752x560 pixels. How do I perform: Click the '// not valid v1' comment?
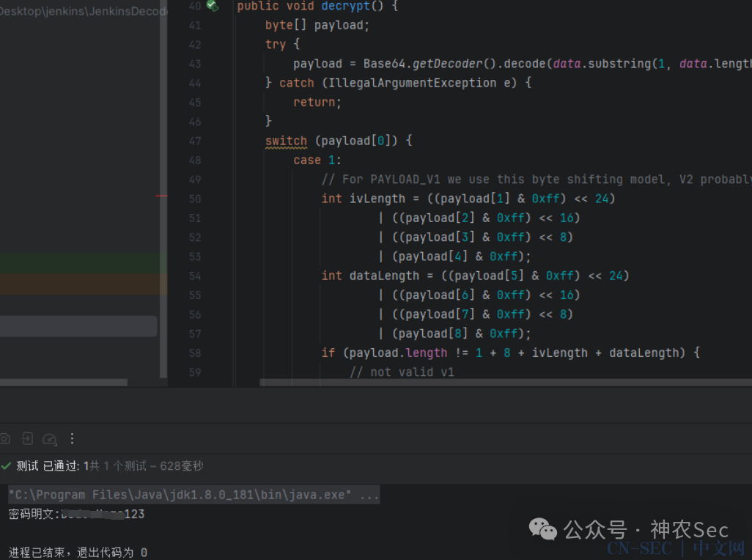(x=402, y=372)
